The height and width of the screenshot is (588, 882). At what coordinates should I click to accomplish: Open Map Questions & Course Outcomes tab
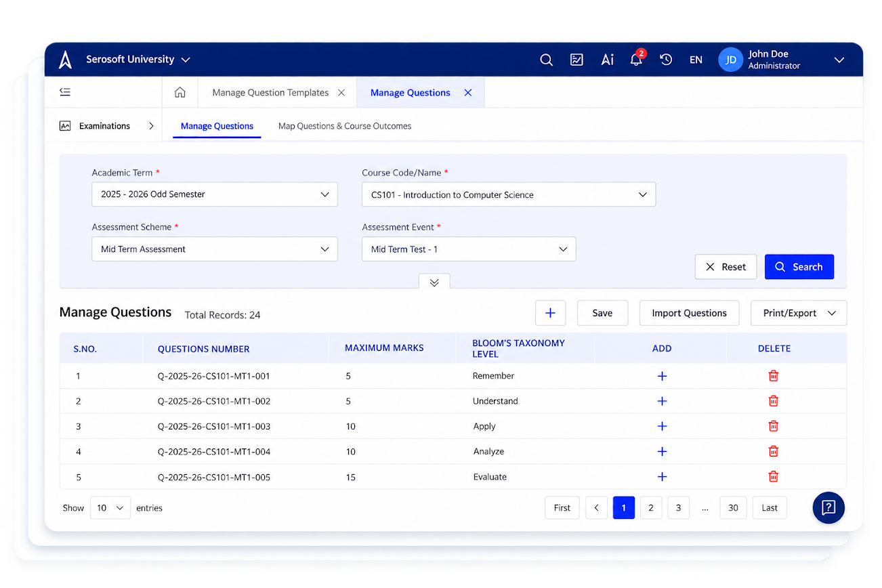(345, 126)
